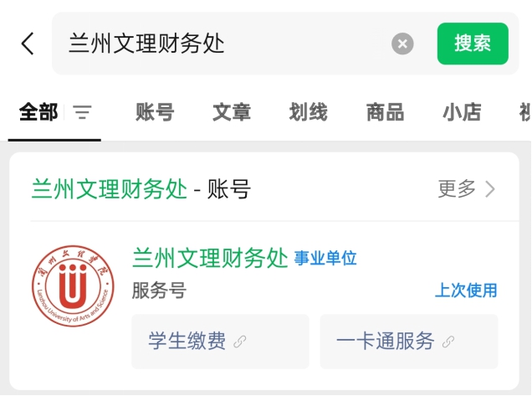The height and width of the screenshot is (396, 532).
Task: Switch to the 文章 tab
Action: [232, 112]
